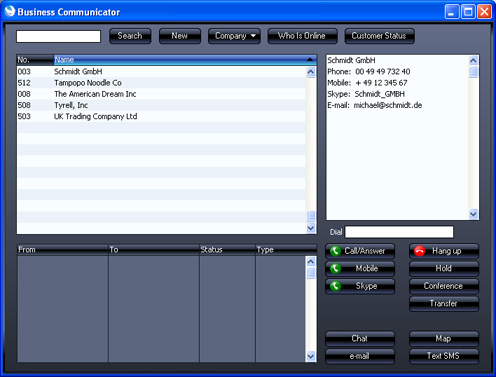
Task: Click the Status column header
Action: [227, 249]
